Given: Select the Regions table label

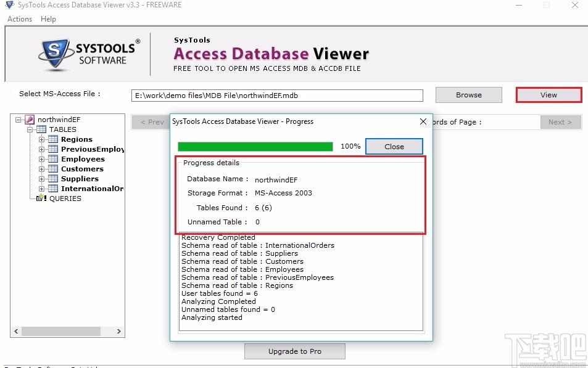Looking at the screenshot, I should pyautogui.click(x=77, y=139).
